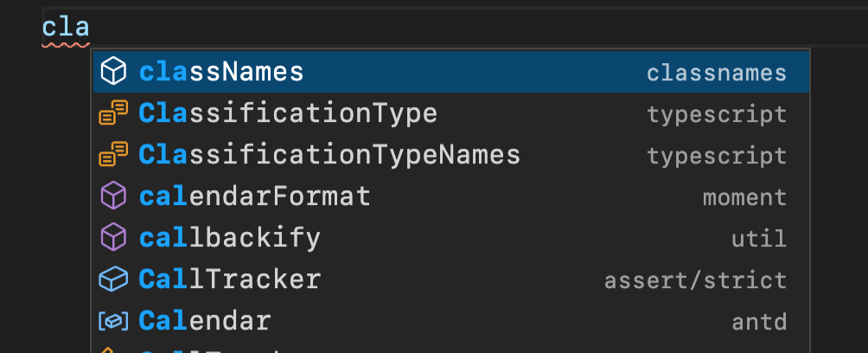Click the 'moment' module label

point(744,197)
